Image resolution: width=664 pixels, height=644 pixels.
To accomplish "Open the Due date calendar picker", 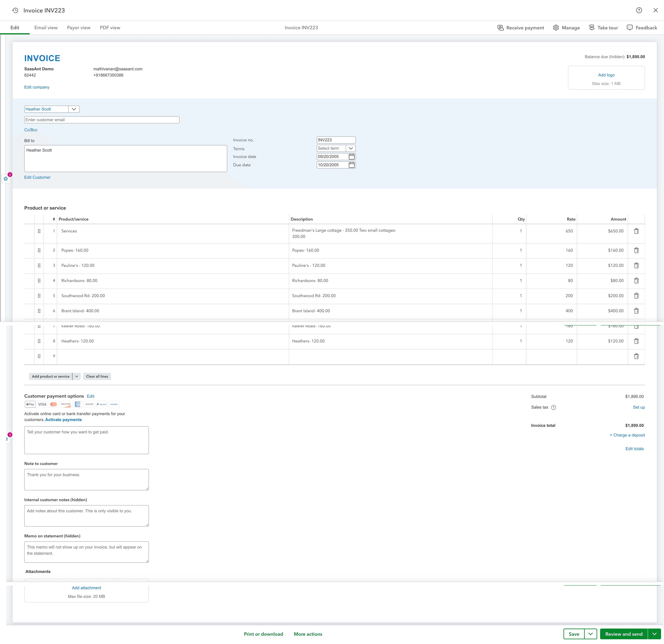I will point(352,165).
